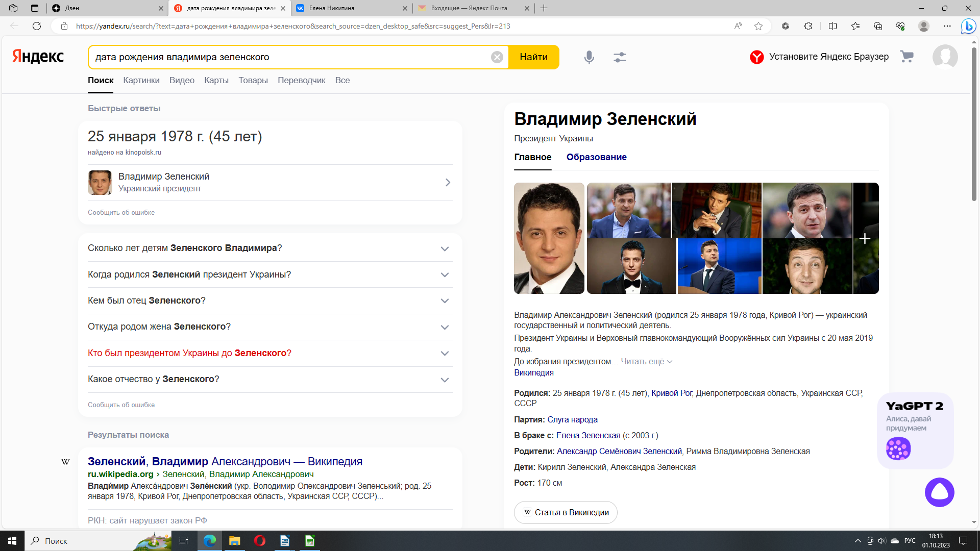Screen dimensions: 980x551
Task: Open search settings sliders icon
Action: click(620, 57)
